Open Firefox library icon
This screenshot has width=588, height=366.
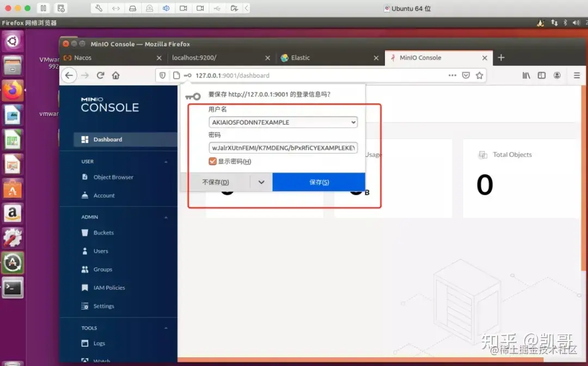pyautogui.click(x=526, y=75)
